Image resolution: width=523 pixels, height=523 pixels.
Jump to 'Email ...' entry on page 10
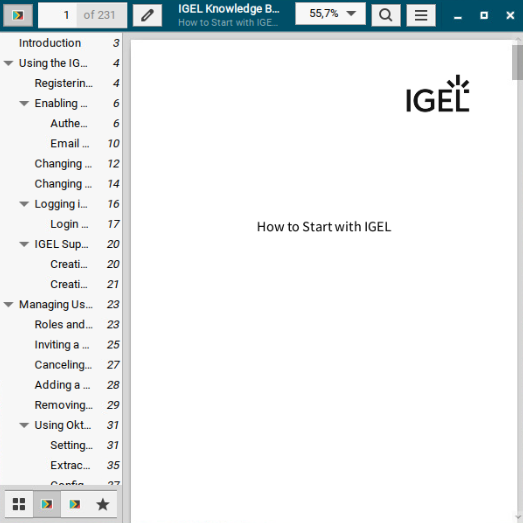70,143
